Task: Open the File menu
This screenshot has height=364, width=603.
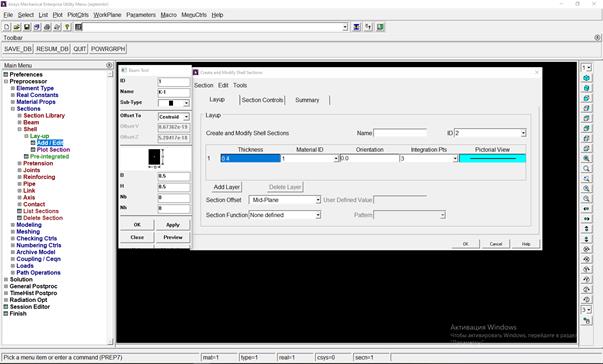Action: (x=8, y=15)
